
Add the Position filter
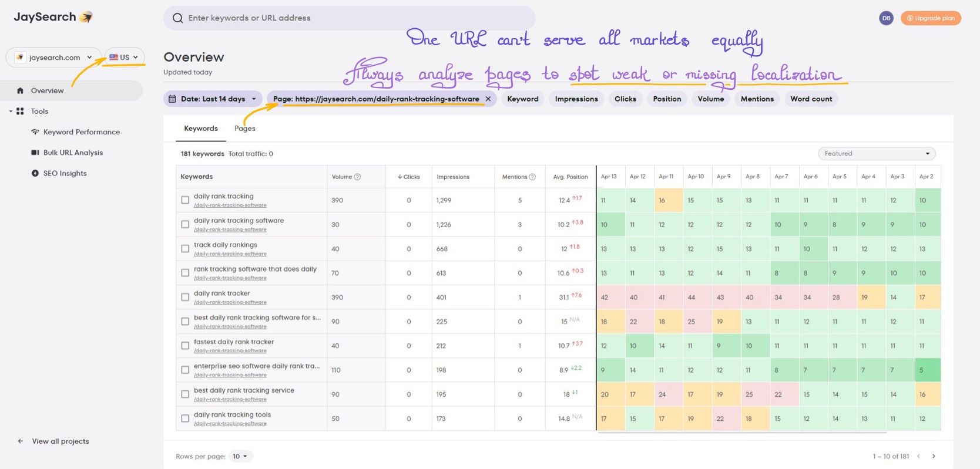tap(667, 99)
